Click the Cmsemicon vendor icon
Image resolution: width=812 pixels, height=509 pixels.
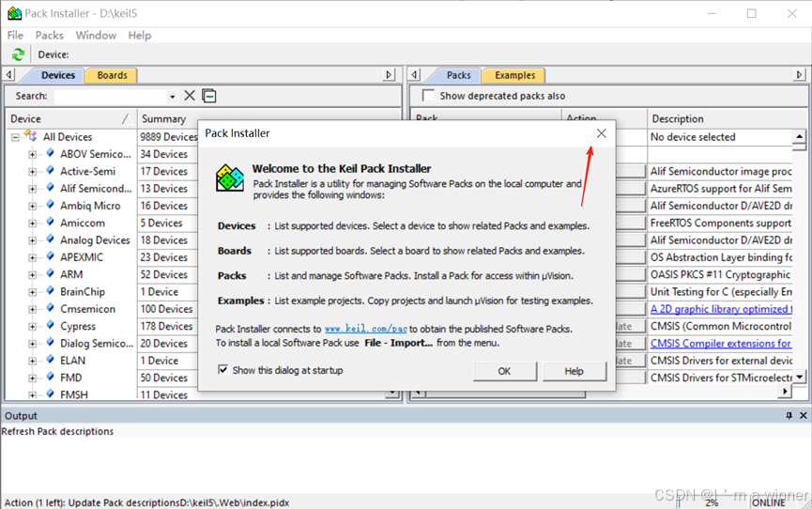click(51, 308)
